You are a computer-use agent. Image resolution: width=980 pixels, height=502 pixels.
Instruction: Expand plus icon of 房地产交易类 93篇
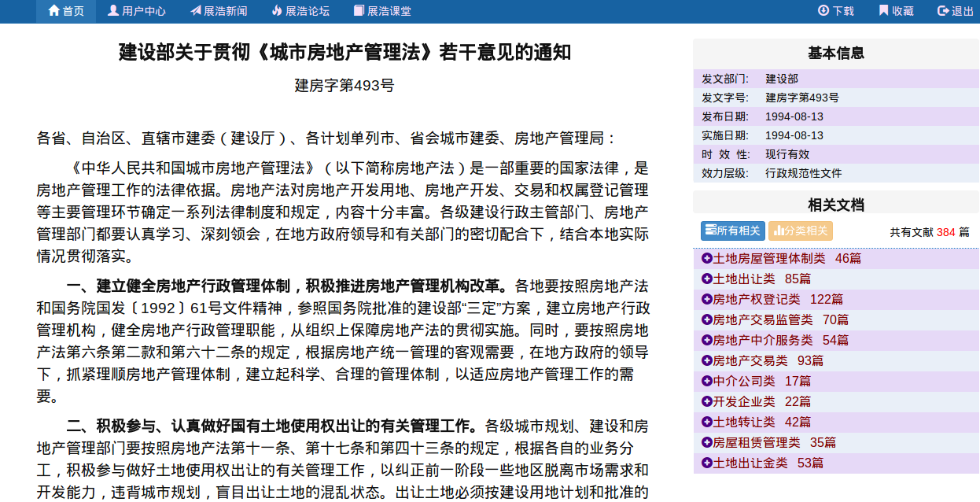coord(706,360)
